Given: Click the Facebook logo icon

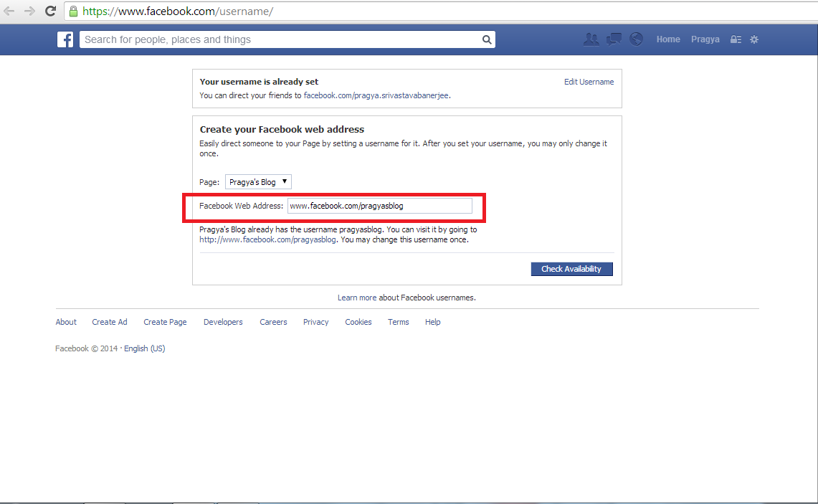Looking at the screenshot, I should coord(65,39).
